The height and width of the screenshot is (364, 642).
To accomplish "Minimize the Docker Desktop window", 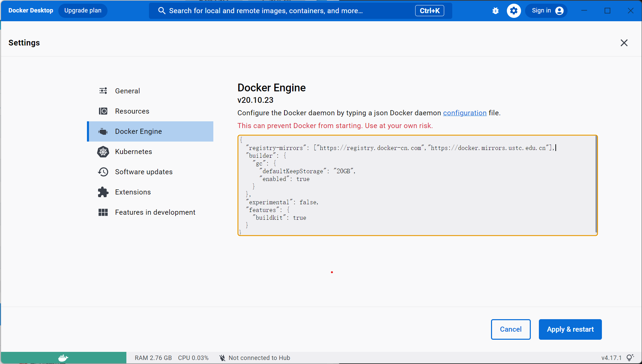I will 584,11.
